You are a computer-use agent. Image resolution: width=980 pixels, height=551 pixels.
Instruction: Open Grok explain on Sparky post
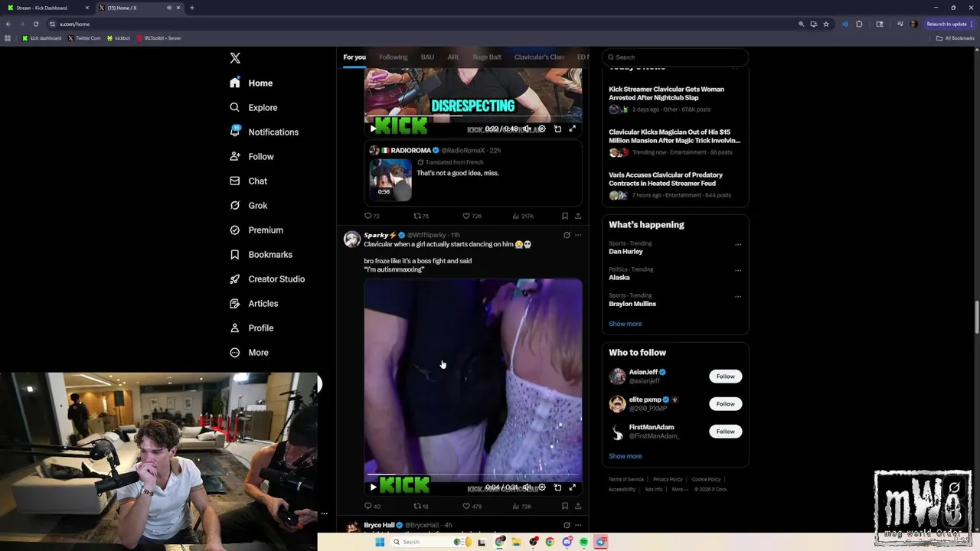(x=567, y=235)
